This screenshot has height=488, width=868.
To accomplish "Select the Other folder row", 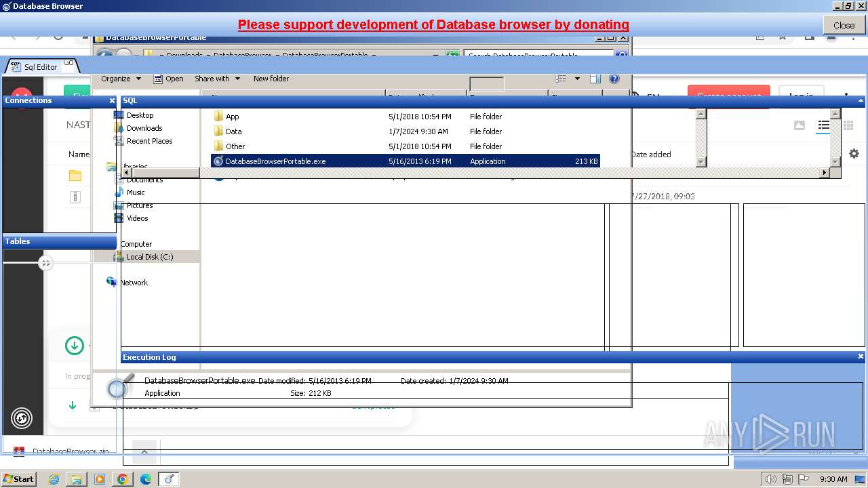I will (406, 146).
